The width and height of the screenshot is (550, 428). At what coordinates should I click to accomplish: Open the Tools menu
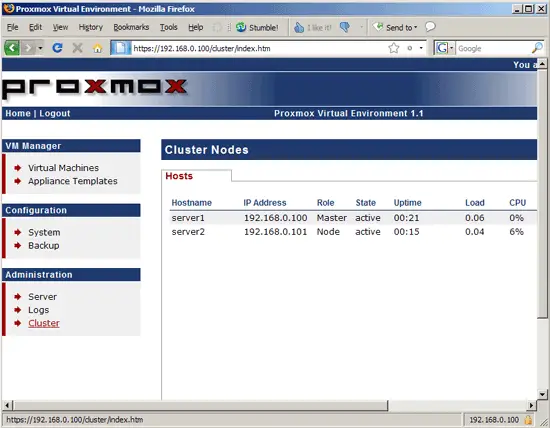pyautogui.click(x=169, y=27)
